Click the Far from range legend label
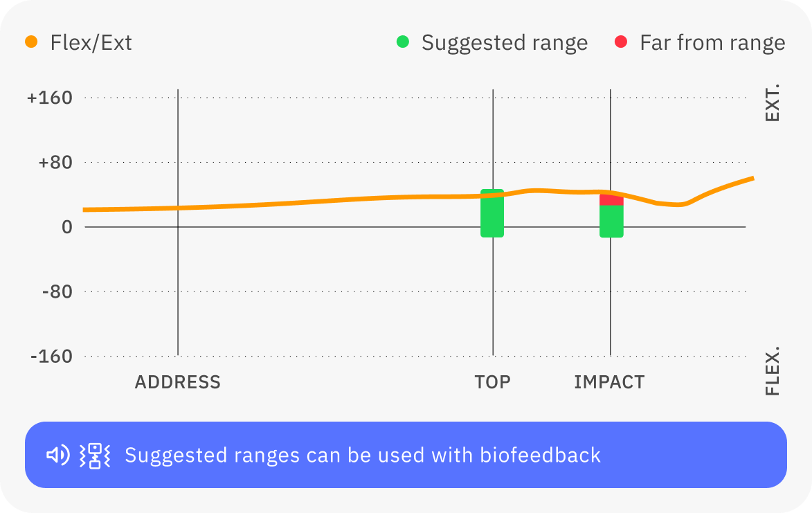 [x=712, y=43]
